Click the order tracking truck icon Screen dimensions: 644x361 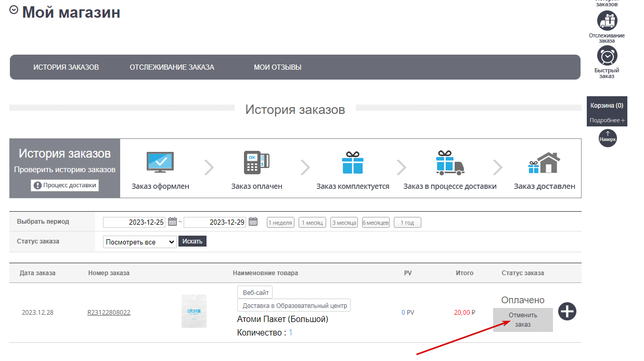(x=607, y=21)
